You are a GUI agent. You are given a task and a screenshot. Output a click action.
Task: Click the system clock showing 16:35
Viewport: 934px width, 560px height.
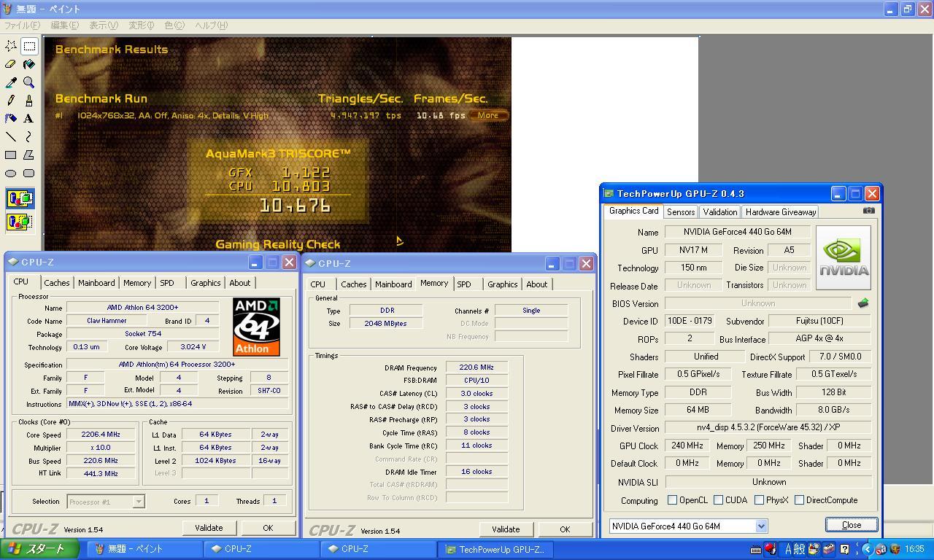click(x=915, y=549)
